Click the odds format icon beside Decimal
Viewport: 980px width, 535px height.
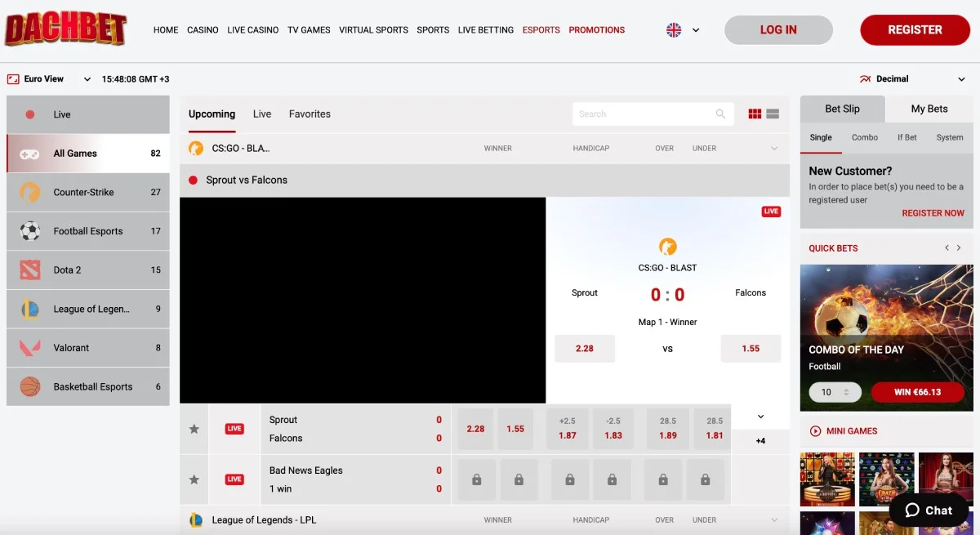tap(866, 79)
